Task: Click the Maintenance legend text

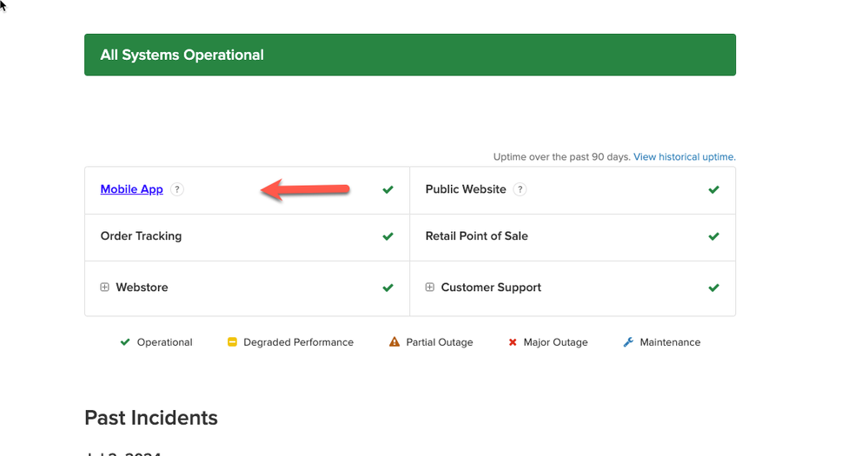Action: coord(671,342)
